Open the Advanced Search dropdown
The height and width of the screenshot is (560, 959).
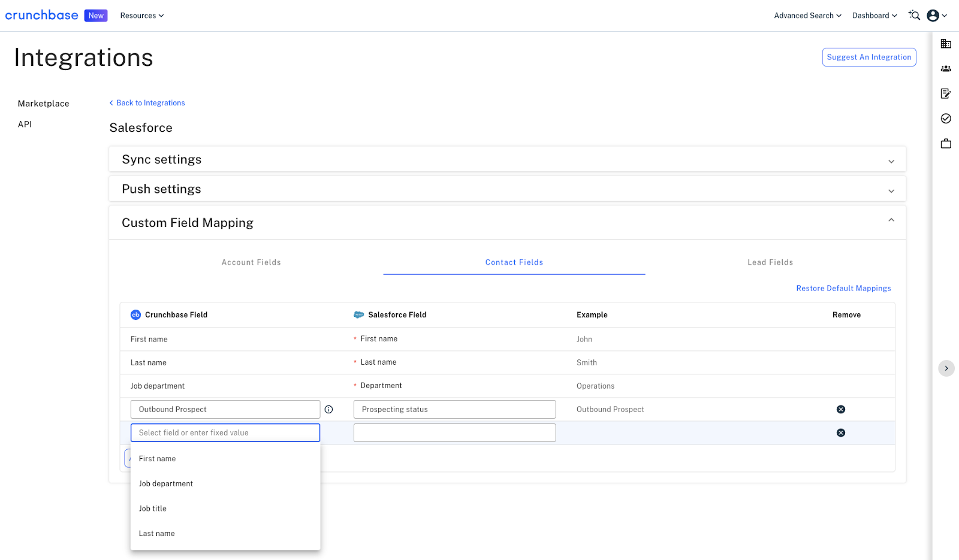click(x=807, y=16)
